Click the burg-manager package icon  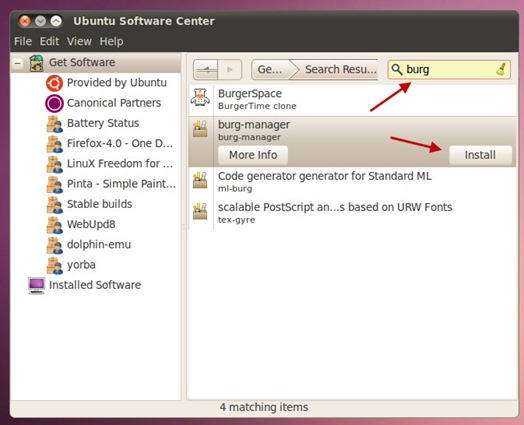tap(200, 129)
